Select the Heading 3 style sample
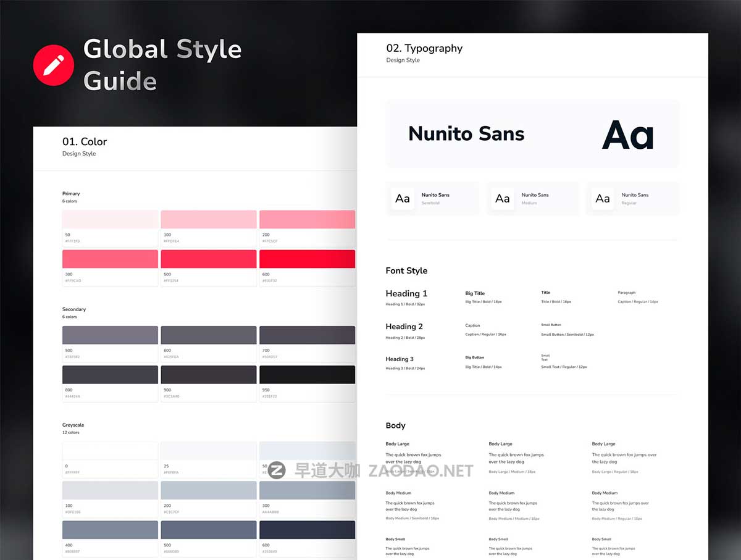This screenshot has width=741, height=560. pos(400,359)
